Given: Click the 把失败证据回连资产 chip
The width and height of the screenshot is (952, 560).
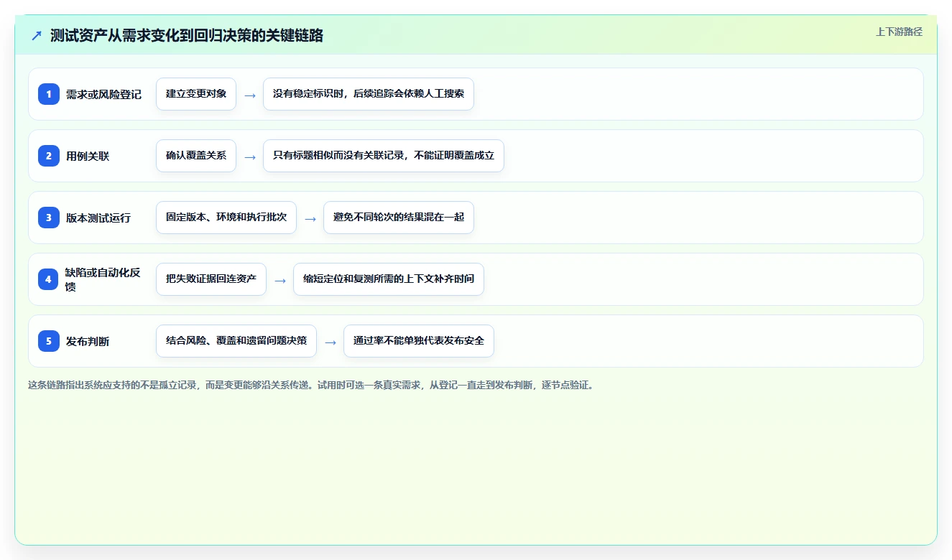Looking at the screenshot, I should (x=211, y=279).
